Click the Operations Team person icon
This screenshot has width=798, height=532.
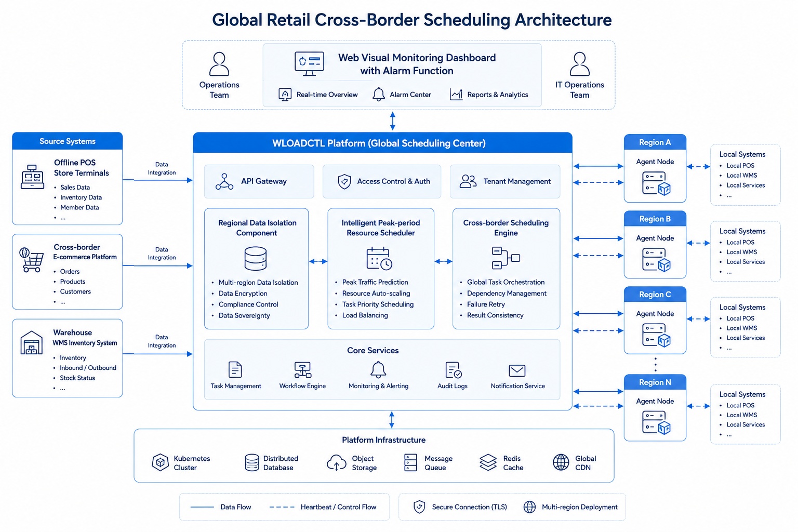[219, 64]
